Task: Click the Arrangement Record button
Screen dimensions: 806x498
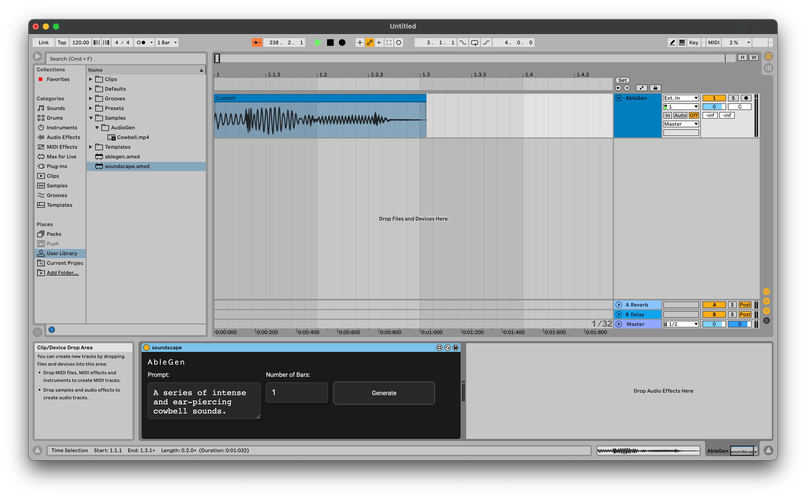Action: point(342,43)
